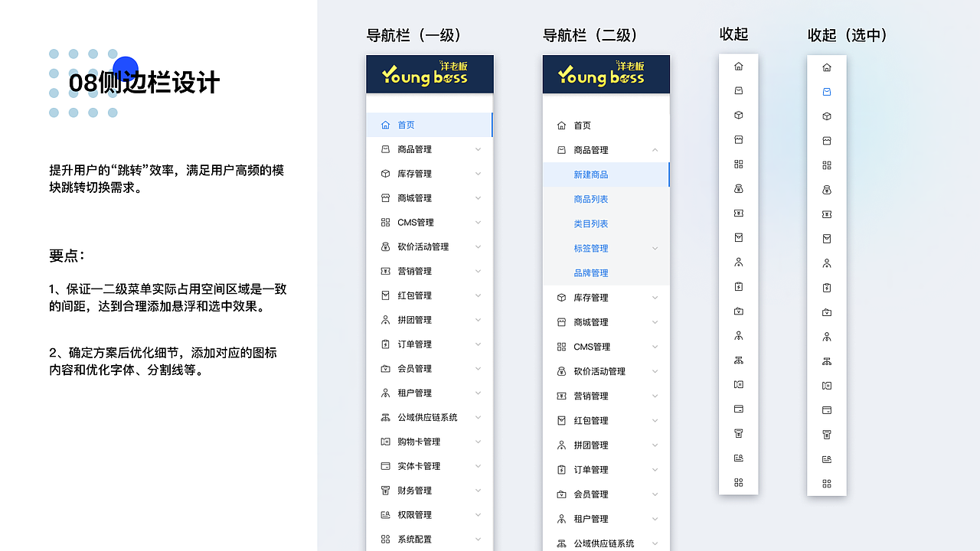Click the highlighted blue icon in 收起（选中）column

(826, 90)
